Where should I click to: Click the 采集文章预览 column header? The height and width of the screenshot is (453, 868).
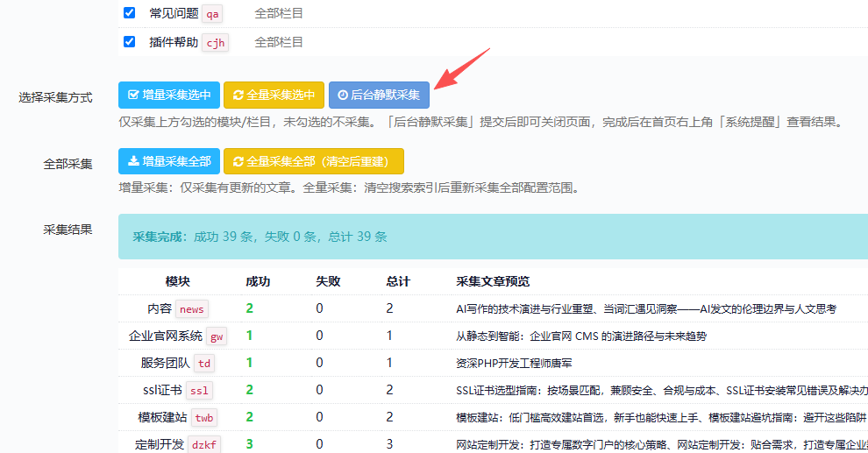click(x=493, y=281)
